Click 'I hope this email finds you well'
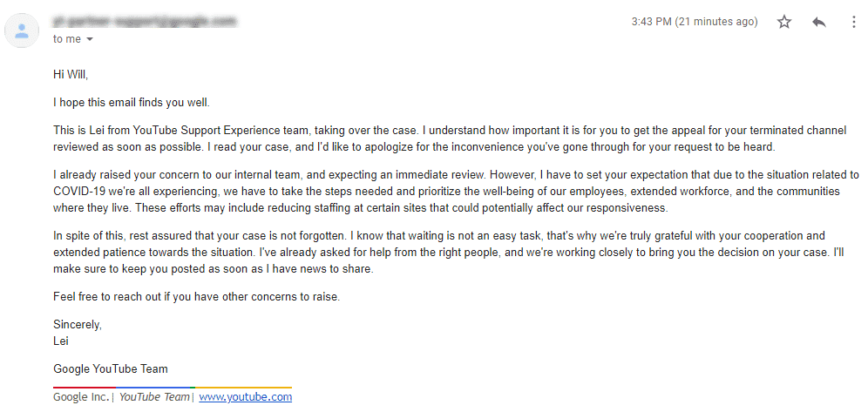This screenshot has width=868, height=412. (x=132, y=103)
